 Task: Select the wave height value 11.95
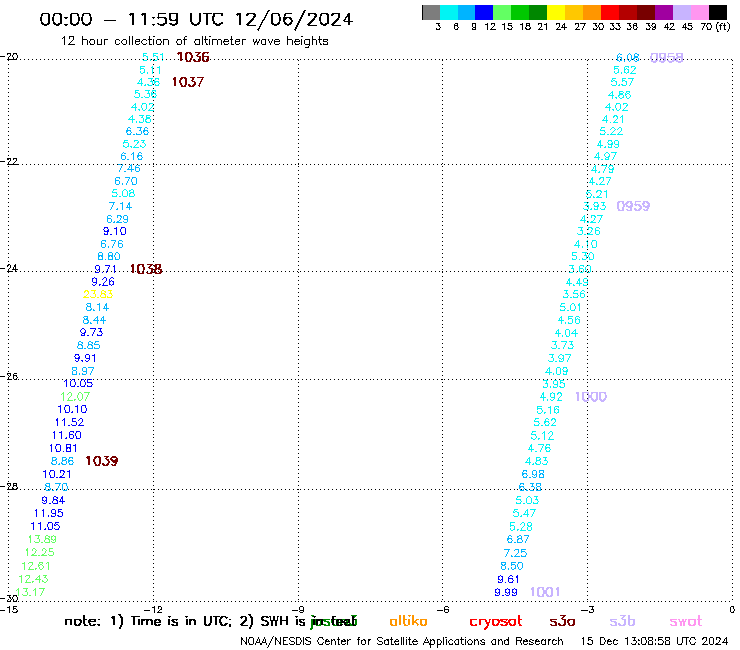pos(49,513)
